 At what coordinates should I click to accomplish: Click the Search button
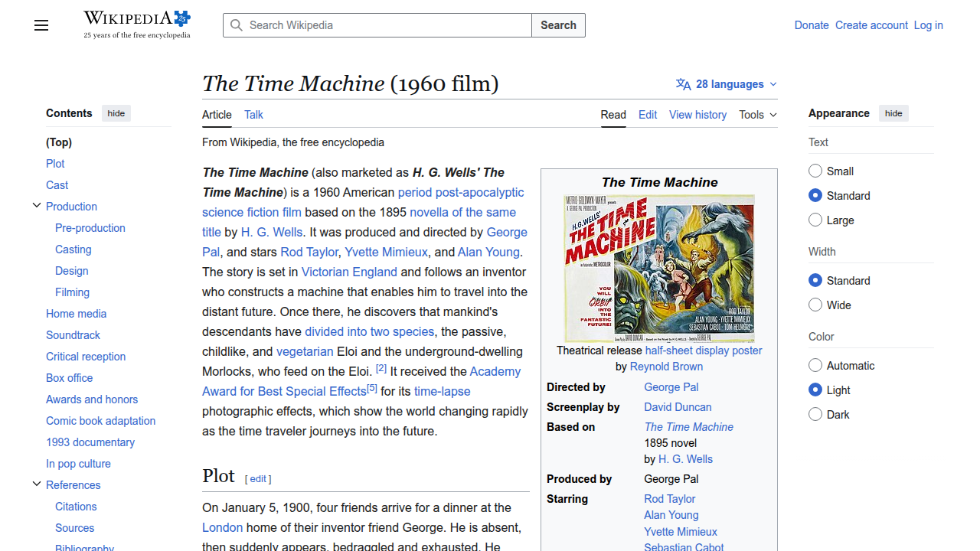558,25
